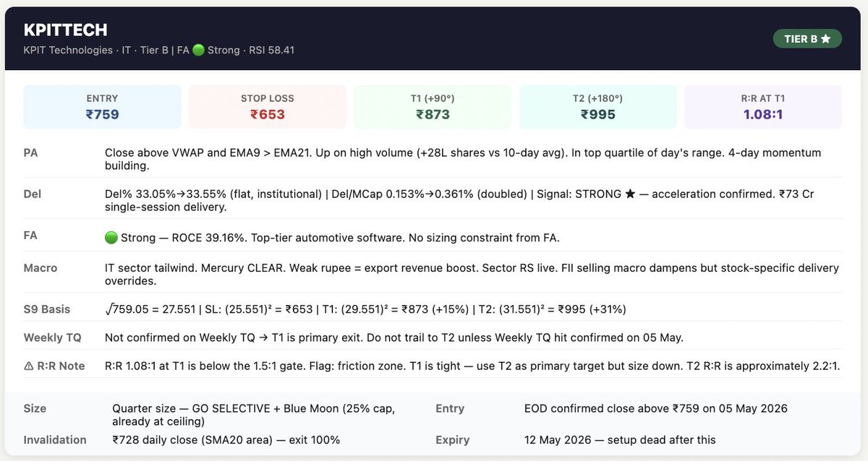Click the Invalidation label in footer
868x461 pixels.
55,440
